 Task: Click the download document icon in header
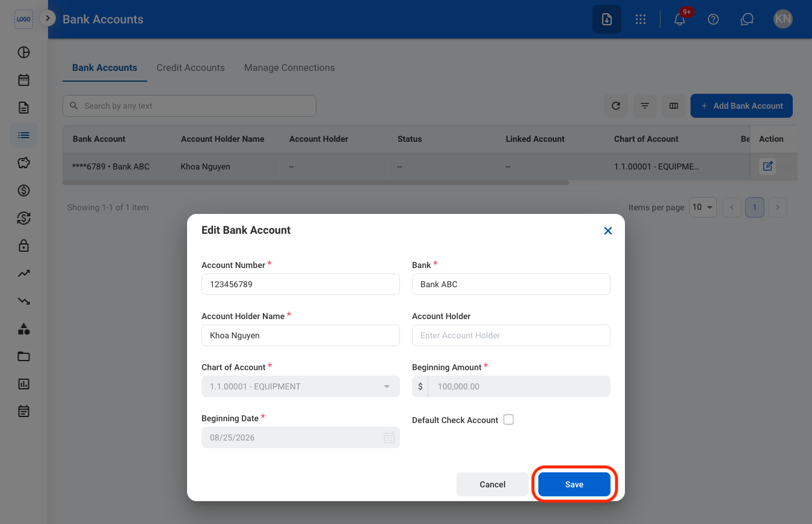tap(607, 19)
